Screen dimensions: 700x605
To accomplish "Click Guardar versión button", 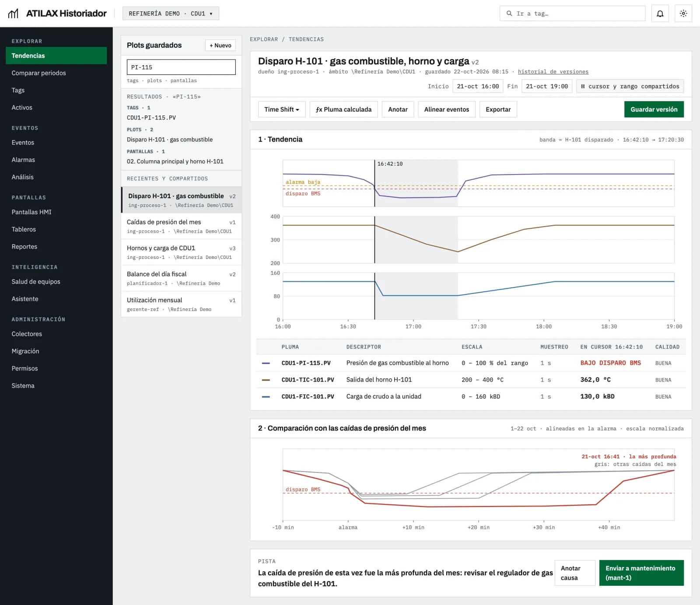I will [654, 109].
